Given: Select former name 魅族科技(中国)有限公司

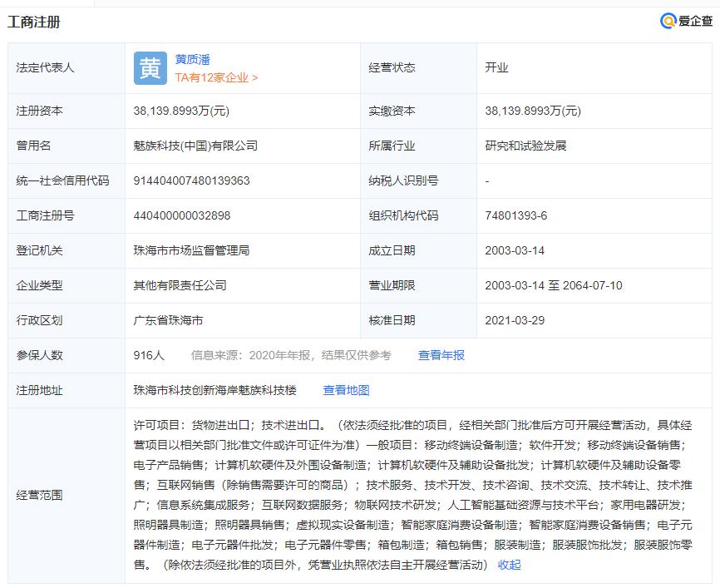Looking at the screenshot, I should 195,146.
